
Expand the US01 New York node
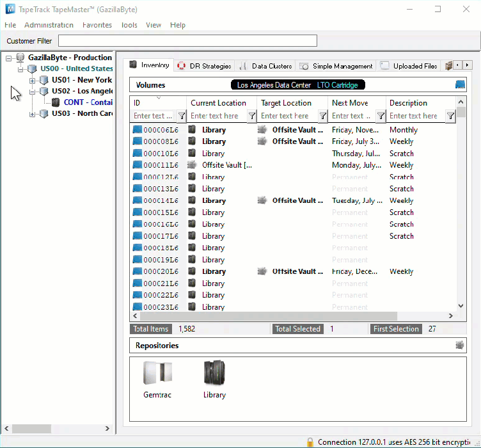point(32,81)
